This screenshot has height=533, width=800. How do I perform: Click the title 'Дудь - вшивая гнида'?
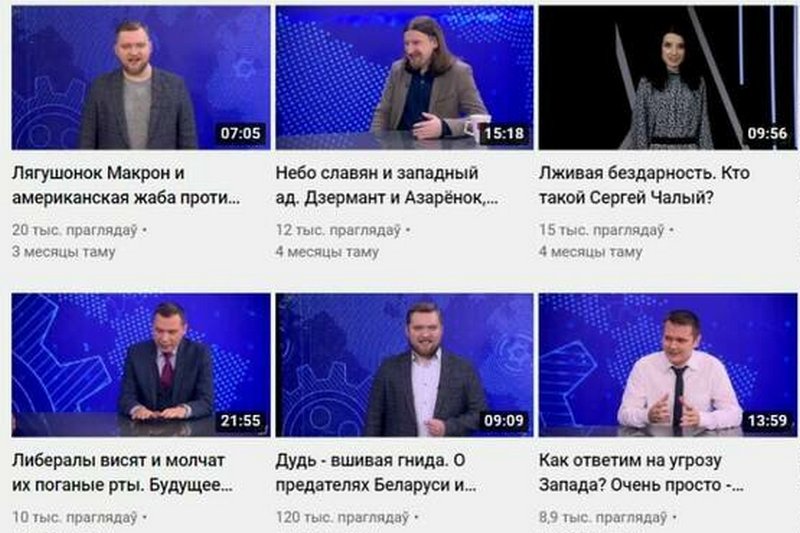376,472
